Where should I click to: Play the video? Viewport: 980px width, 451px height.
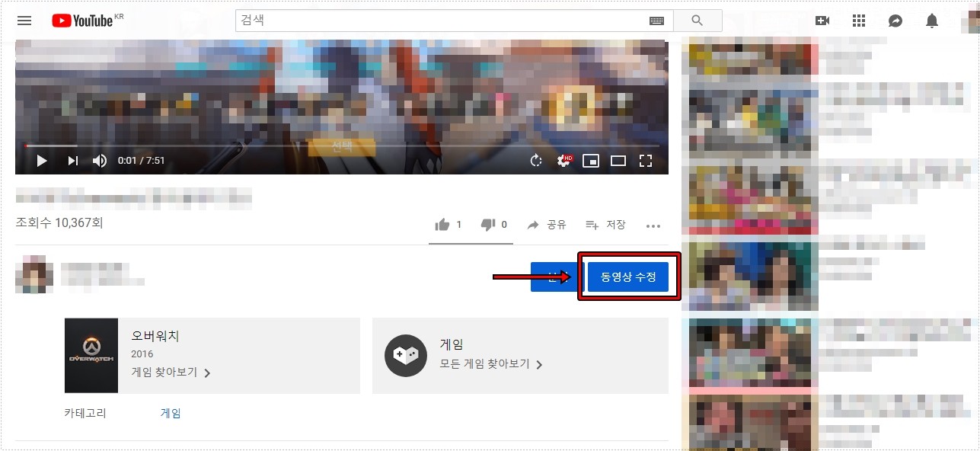(42, 160)
